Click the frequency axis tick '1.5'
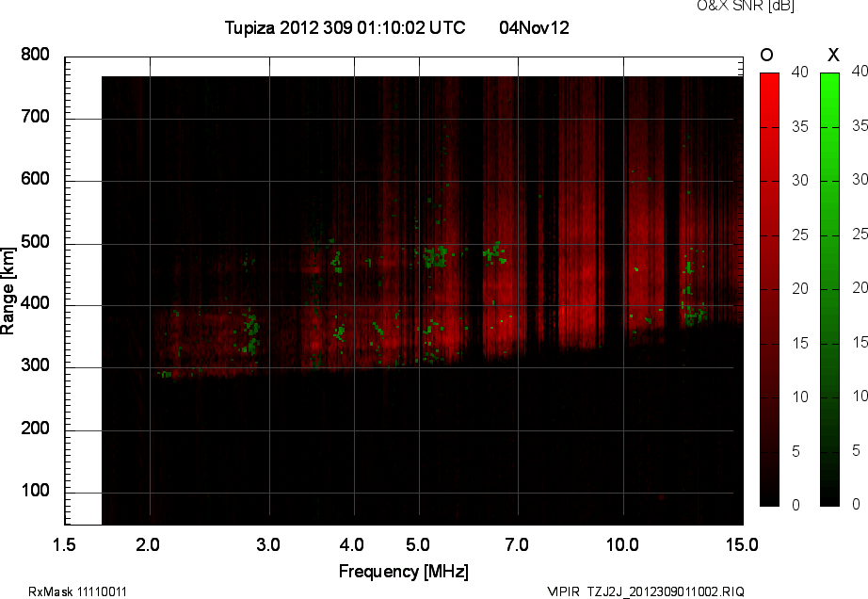 (64, 544)
